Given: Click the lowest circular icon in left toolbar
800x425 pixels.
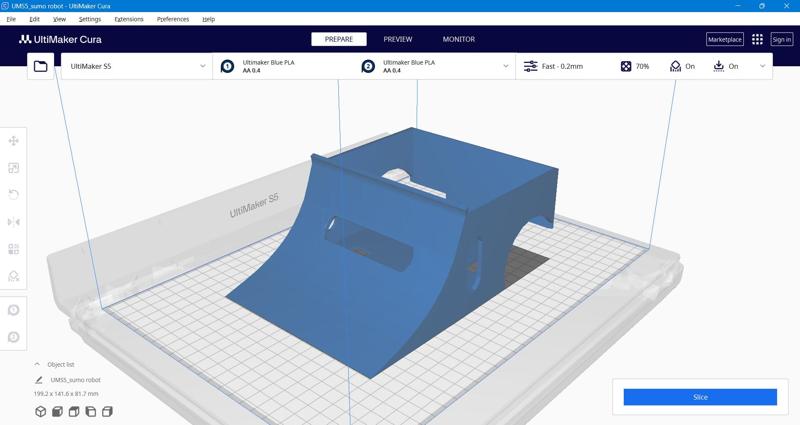Looking at the screenshot, I should [x=14, y=337].
